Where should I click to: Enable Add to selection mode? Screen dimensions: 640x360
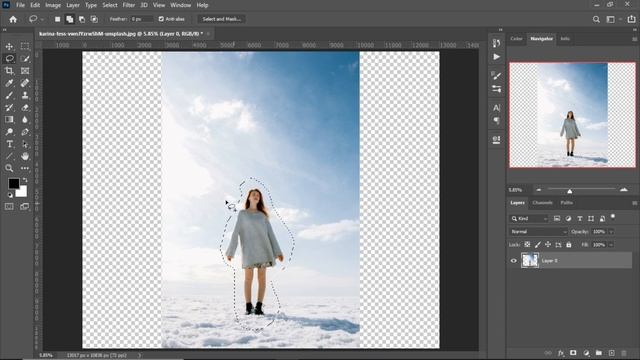[x=70, y=19]
